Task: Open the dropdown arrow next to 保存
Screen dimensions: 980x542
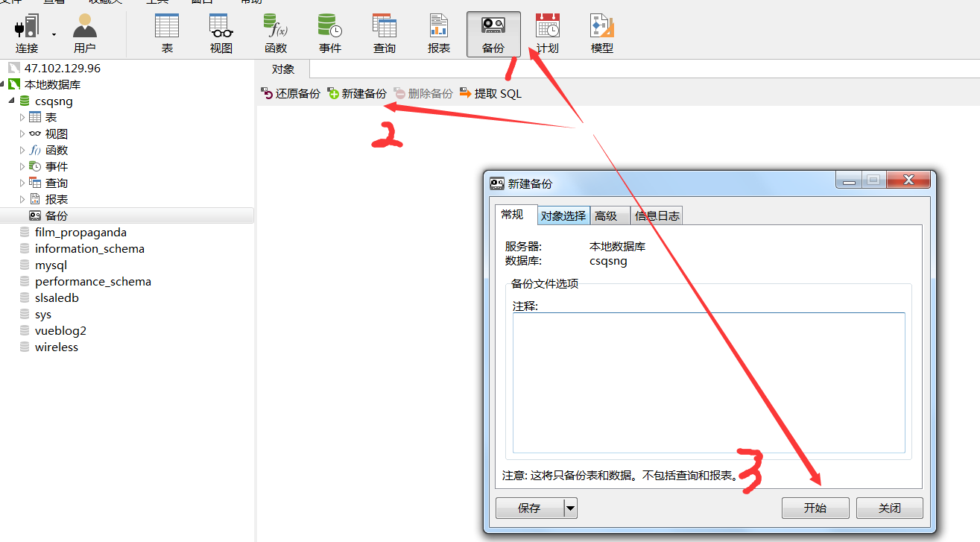Action: [570, 508]
